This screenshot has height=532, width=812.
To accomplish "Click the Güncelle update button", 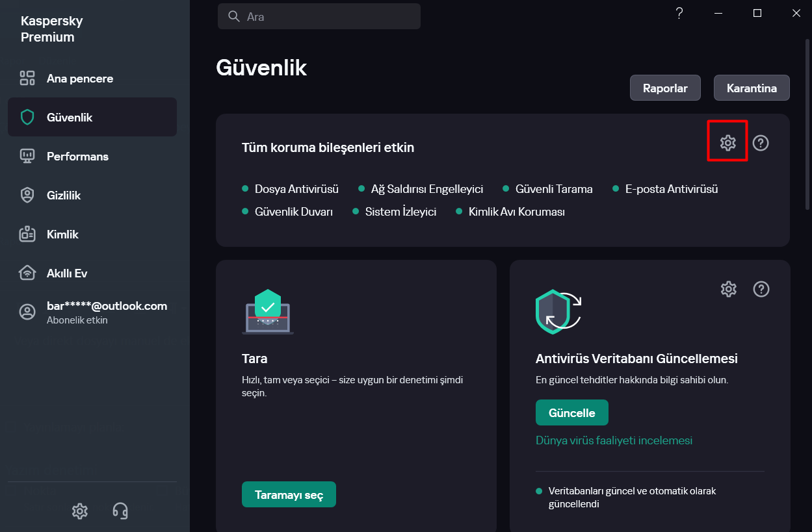I will tap(571, 412).
